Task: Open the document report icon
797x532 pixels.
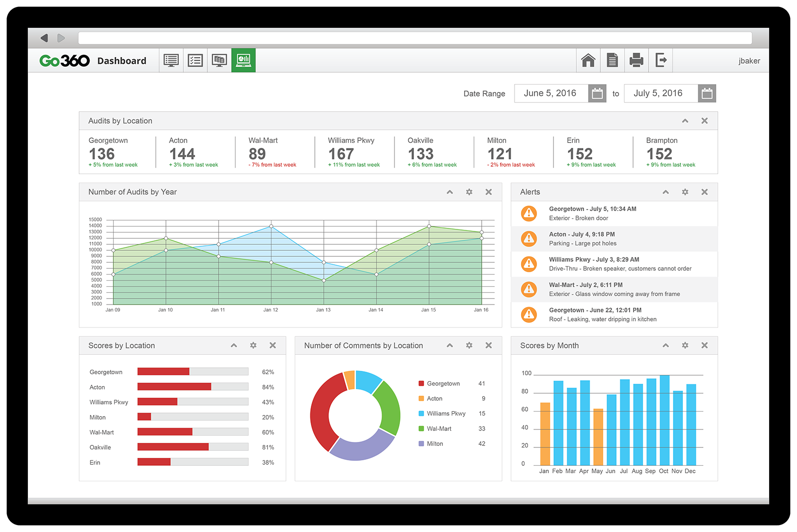Action: pos(612,60)
